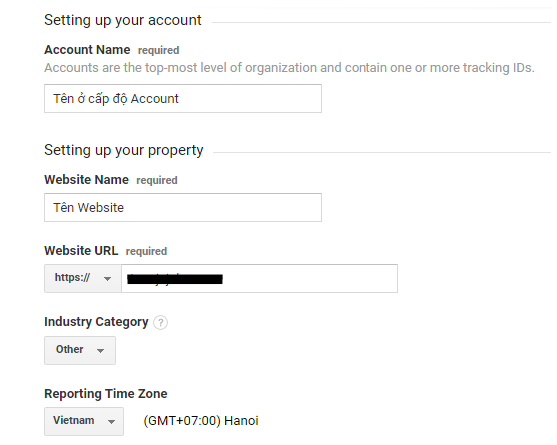
Task: Click the Industry Category label
Action: tap(96, 322)
